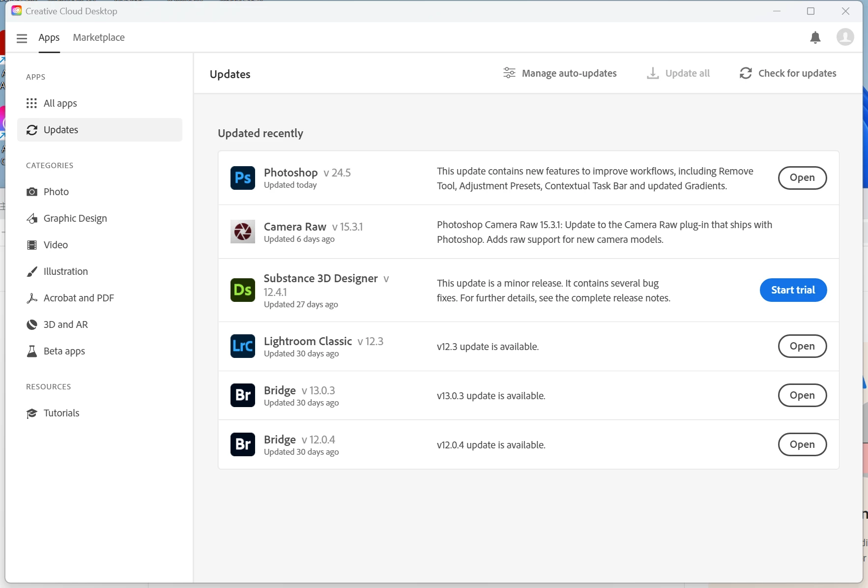Click the Photoshop update description text
This screenshot has height=588, width=868.
pyautogui.click(x=595, y=178)
